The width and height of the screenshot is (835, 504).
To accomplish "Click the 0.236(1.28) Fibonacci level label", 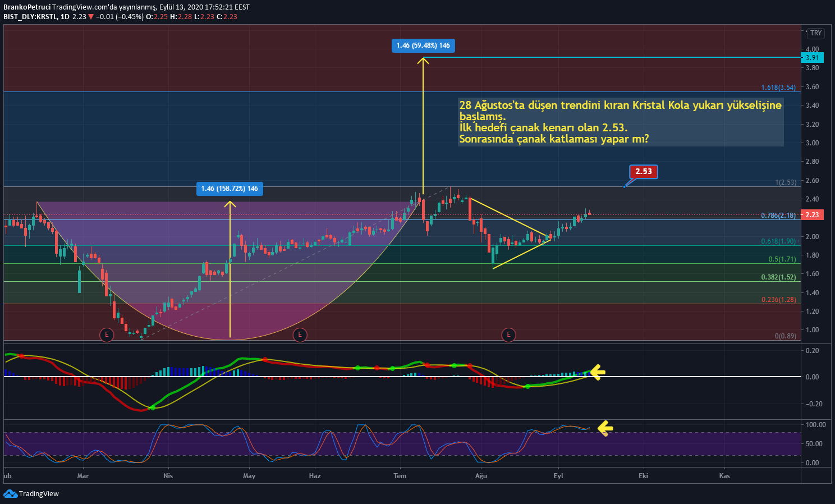I will click(x=778, y=300).
